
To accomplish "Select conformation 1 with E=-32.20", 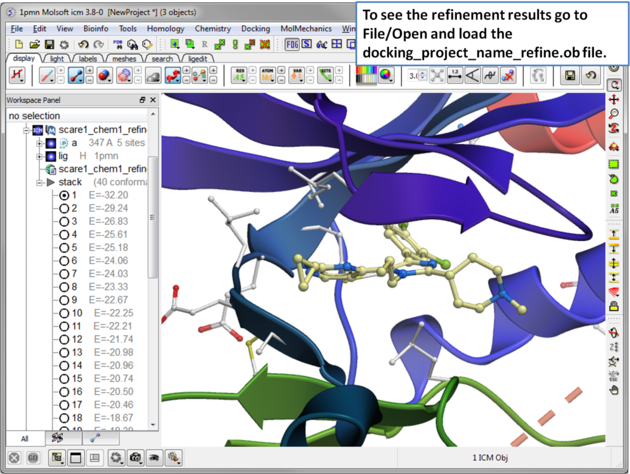I will coord(65,196).
